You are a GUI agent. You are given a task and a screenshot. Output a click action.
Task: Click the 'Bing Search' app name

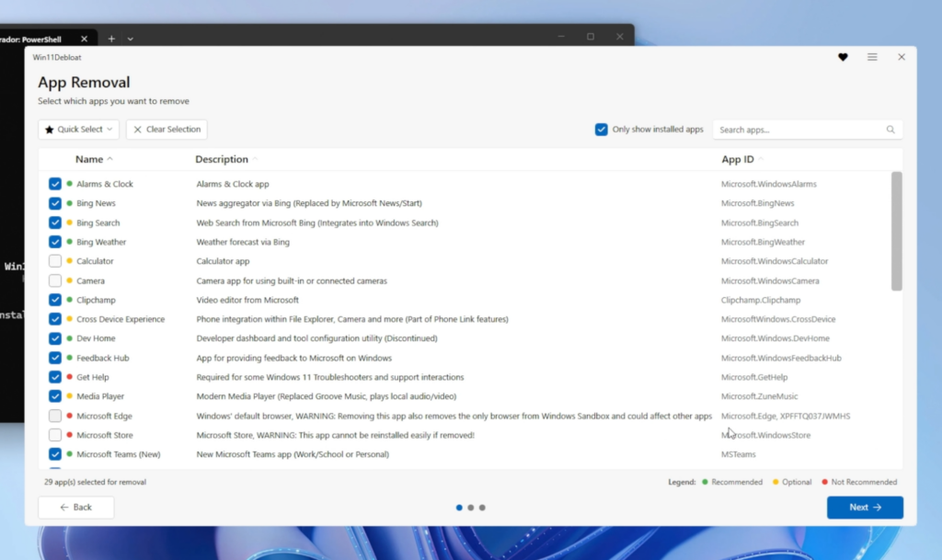point(98,223)
